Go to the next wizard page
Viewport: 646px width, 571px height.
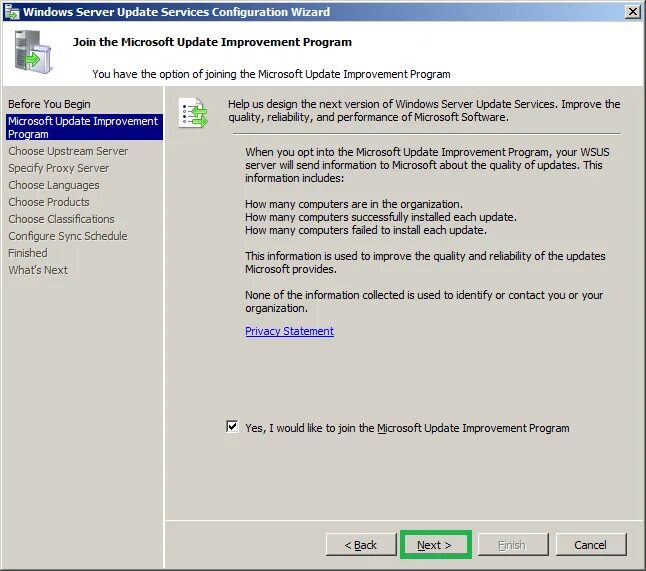coord(435,545)
